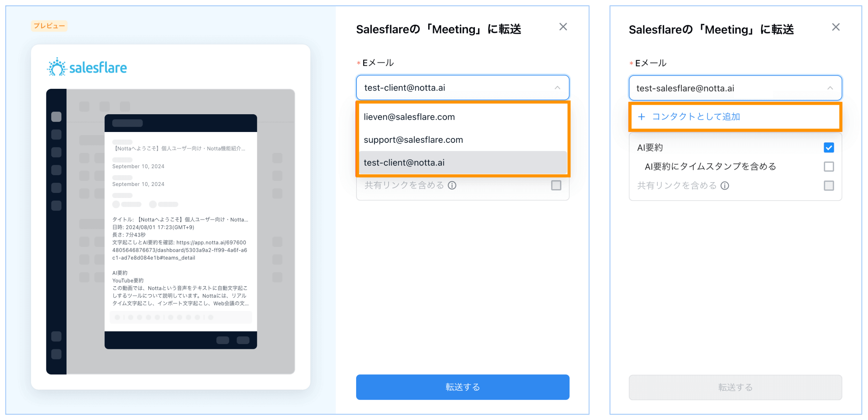
Task: Click コンタクトとして追加 option
Action: [735, 117]
